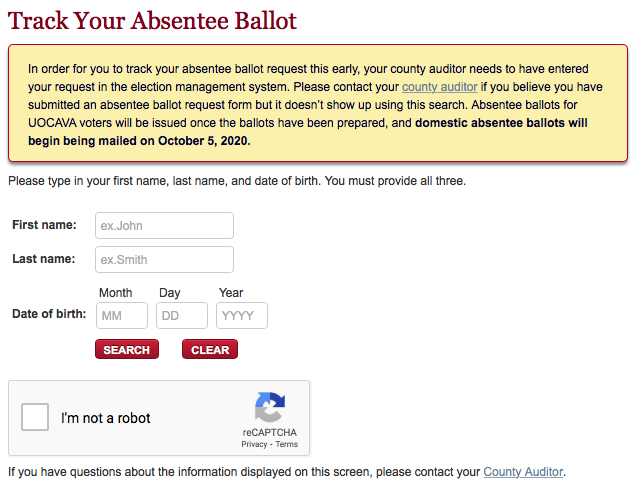
Task: Open the County Auditor link at bottom
Action: tap(523, 472)
